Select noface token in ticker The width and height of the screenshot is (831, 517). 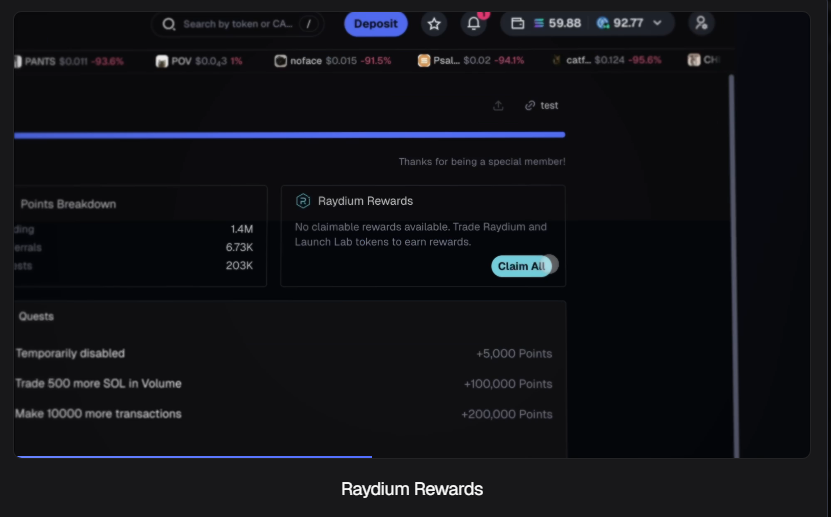point(333,61)
